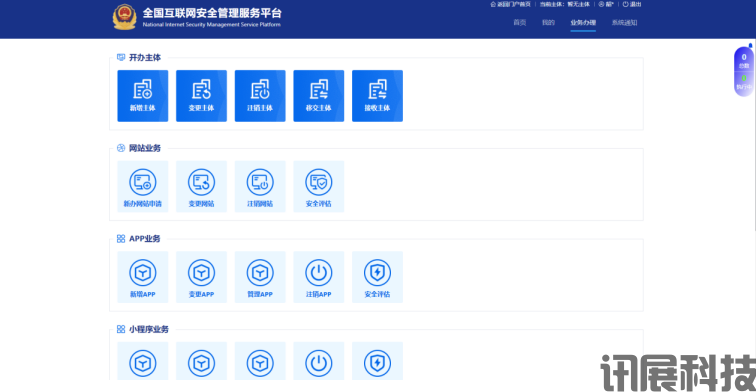This screenshot has width=756, height=392.
Task: Select the 业务办理 tab
Action: coord(583,23)
